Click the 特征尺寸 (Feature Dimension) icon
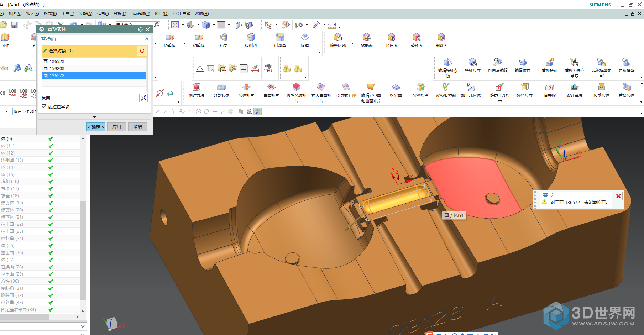Screen dimensions: 644x335 click(473, 62)
